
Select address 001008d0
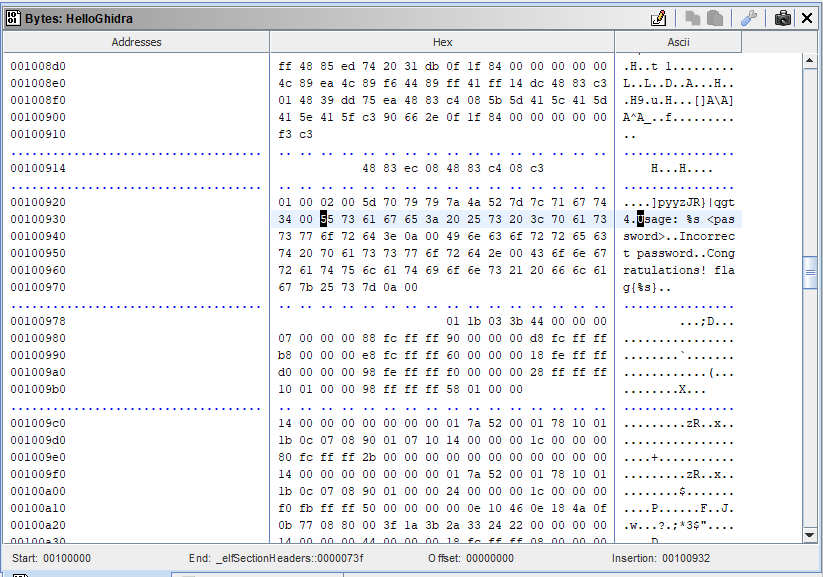(38, 66)
